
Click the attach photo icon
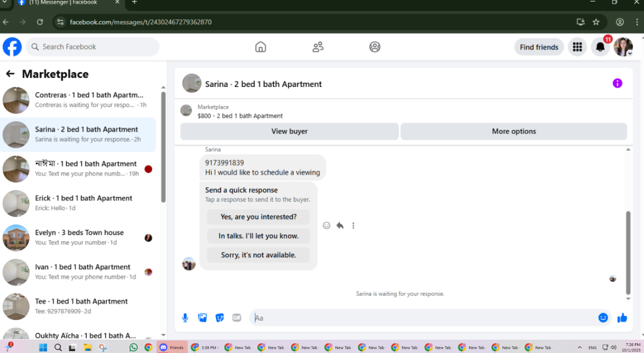coord(203,318)
